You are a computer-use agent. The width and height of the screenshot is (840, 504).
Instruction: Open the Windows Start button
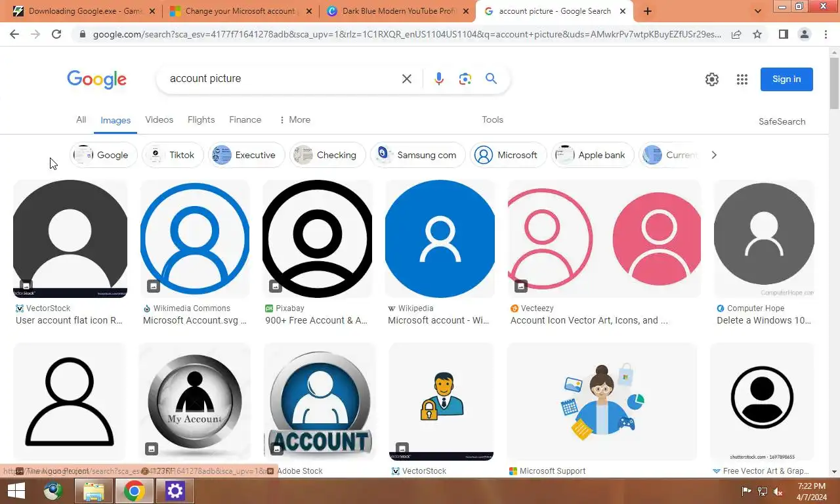[16, 491]
